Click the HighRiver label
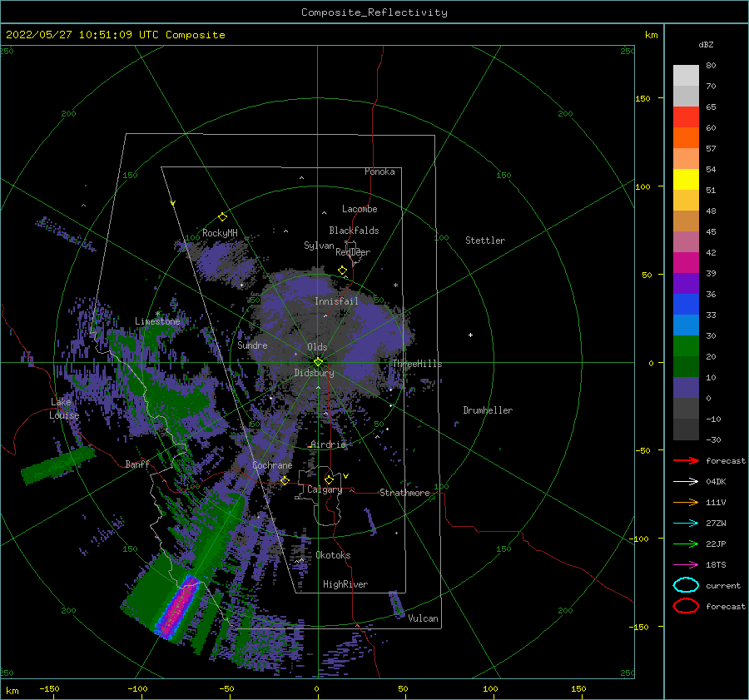 point(345,584)
